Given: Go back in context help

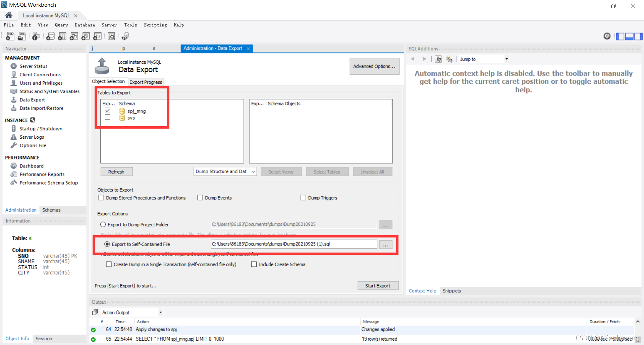Looking at the screenshot, I should coord(413,59).
